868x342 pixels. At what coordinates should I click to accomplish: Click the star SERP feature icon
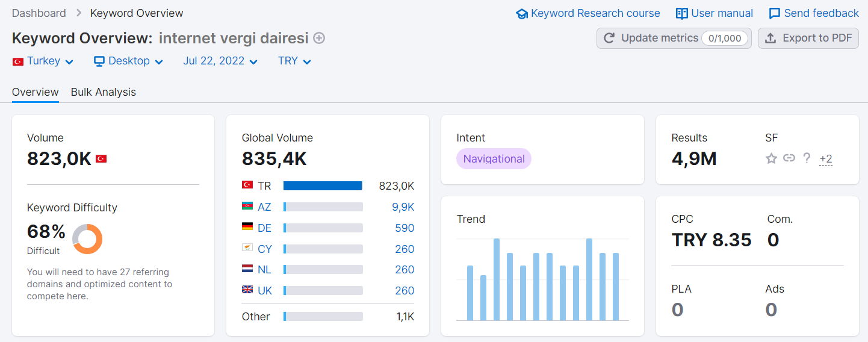(771, 158)
